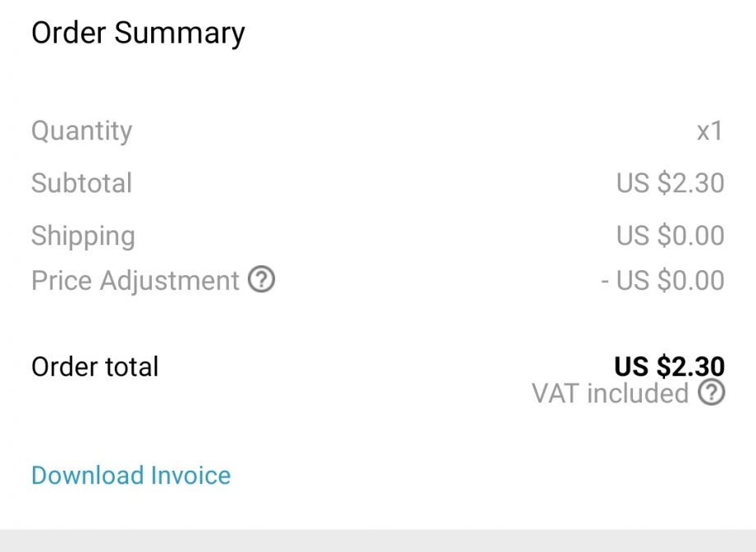The image size is (756, 552).
Task: Click the word Summary in the heading
Action: click(180, 34)
